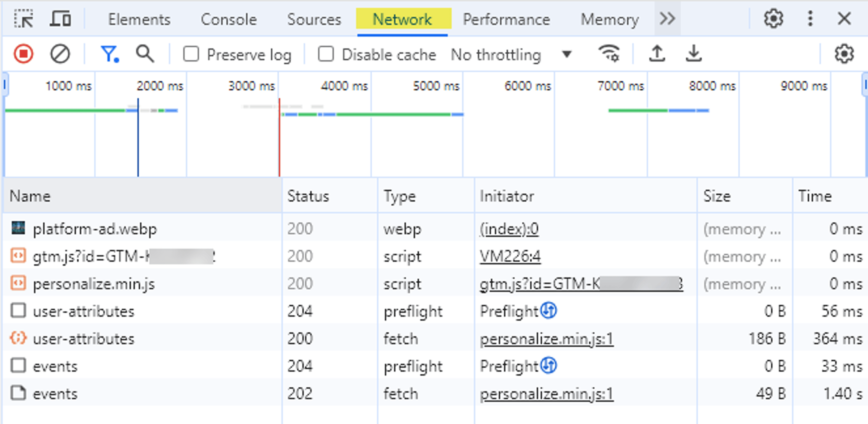868x424 pixels.
Task: Select the platform-ad.webp request row
Action: click(x=435, y=229)
